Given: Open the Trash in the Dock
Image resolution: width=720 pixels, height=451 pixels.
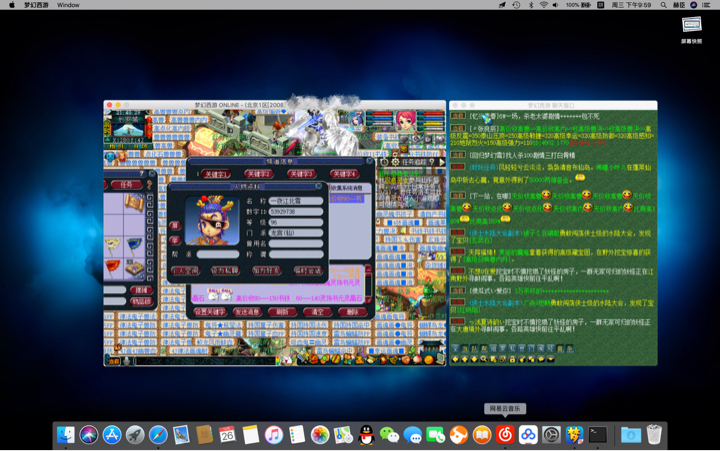Looking at the screenshot, I should pyautogui.click(x=654, y=434).
